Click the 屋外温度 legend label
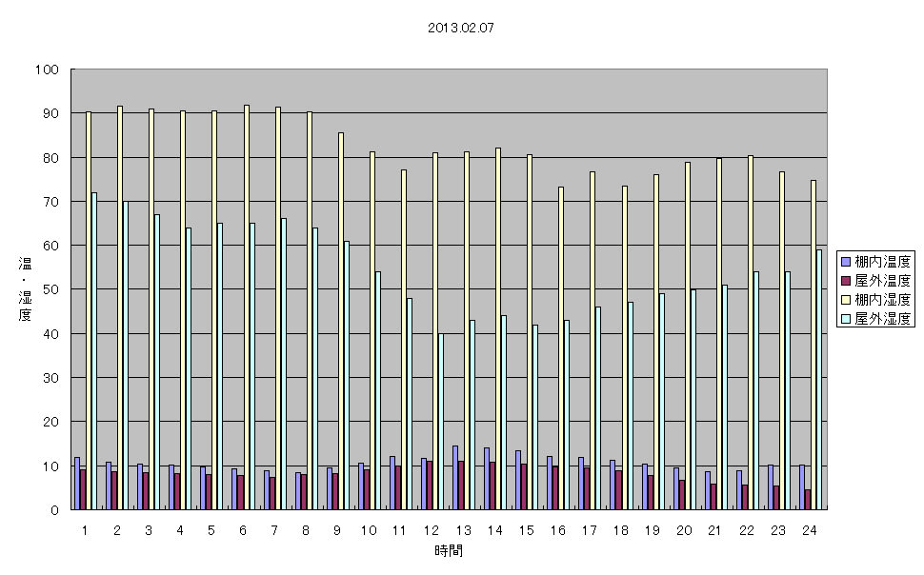Screen dimensions: 924x575 coord(883,281)
